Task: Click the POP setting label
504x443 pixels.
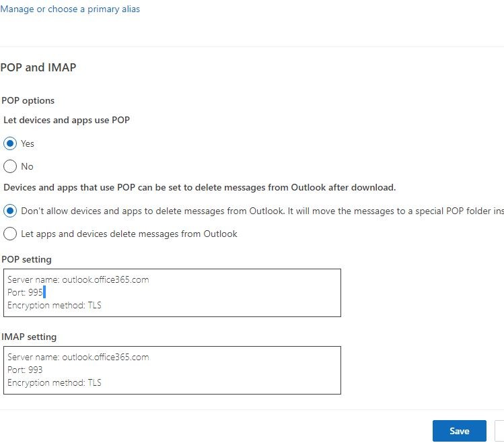Action: 26,259
